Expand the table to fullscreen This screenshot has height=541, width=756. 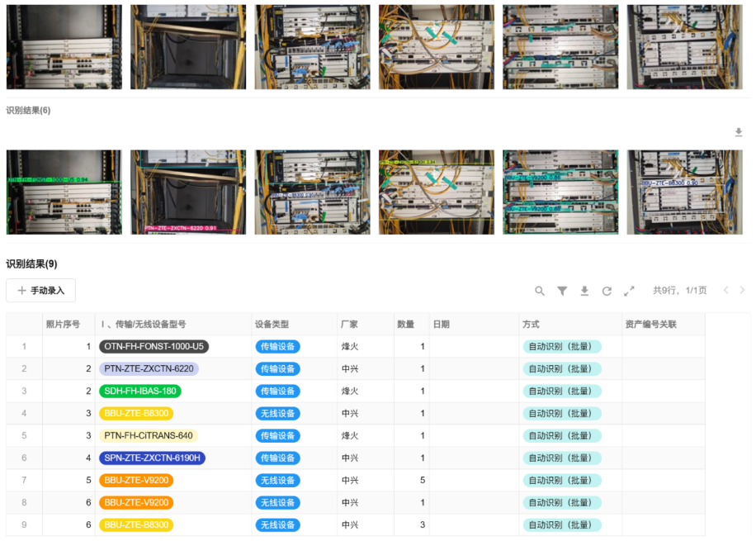pyautogui.click(x=629, y=291)
